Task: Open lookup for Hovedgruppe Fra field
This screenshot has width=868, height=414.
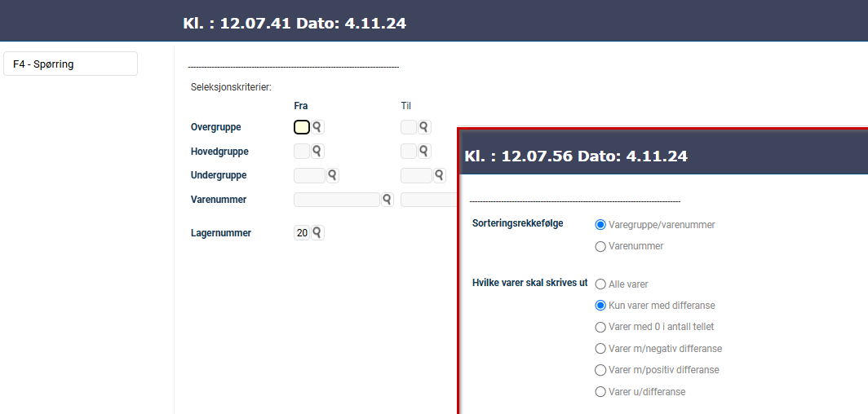Action: (x=317, y=151)
